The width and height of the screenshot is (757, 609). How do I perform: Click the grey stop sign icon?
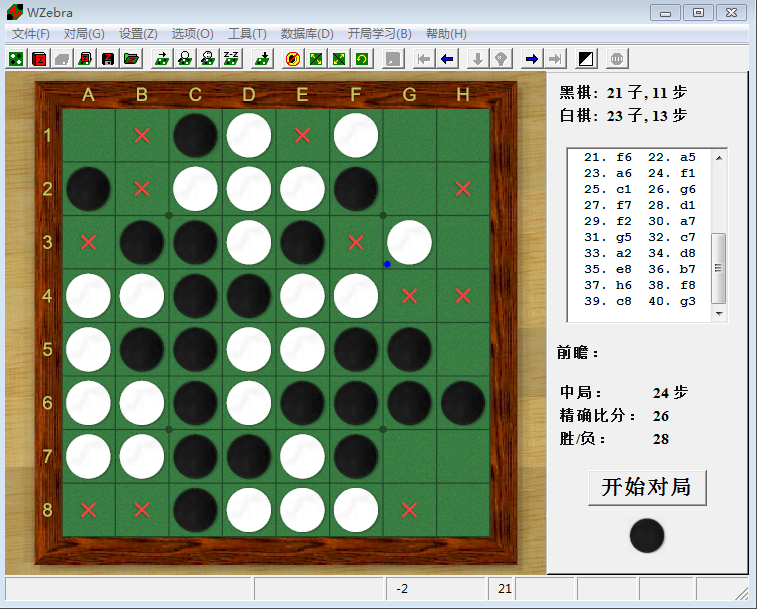click(x=617, y=59)
